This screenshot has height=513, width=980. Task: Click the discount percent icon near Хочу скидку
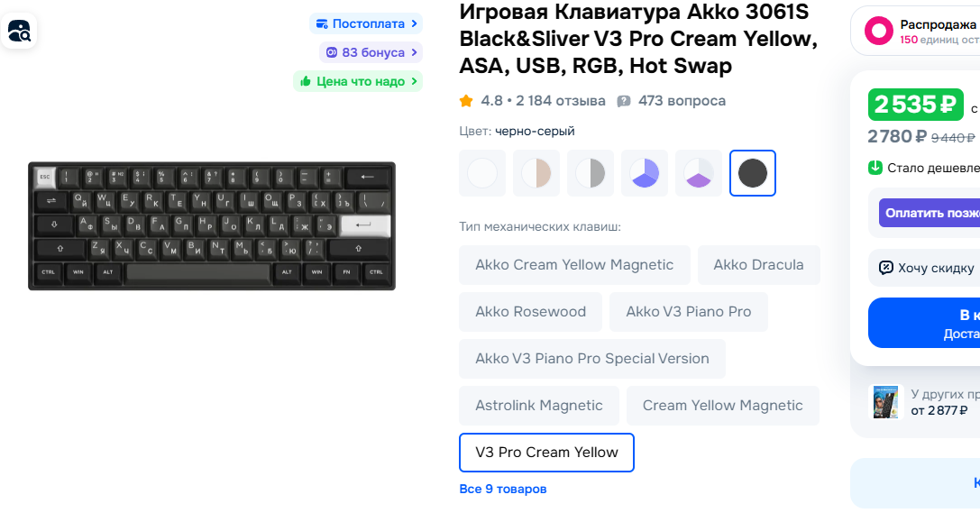(x=885, y=268)
